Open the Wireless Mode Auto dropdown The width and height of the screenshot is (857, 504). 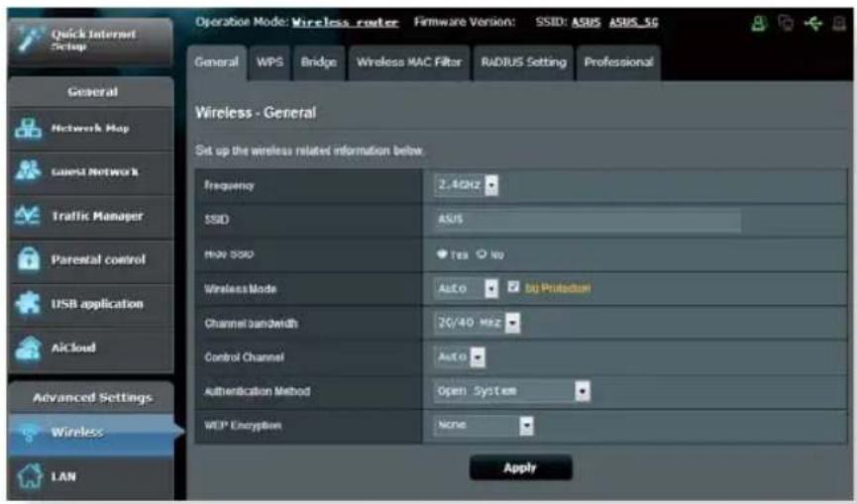pos(467,288)
